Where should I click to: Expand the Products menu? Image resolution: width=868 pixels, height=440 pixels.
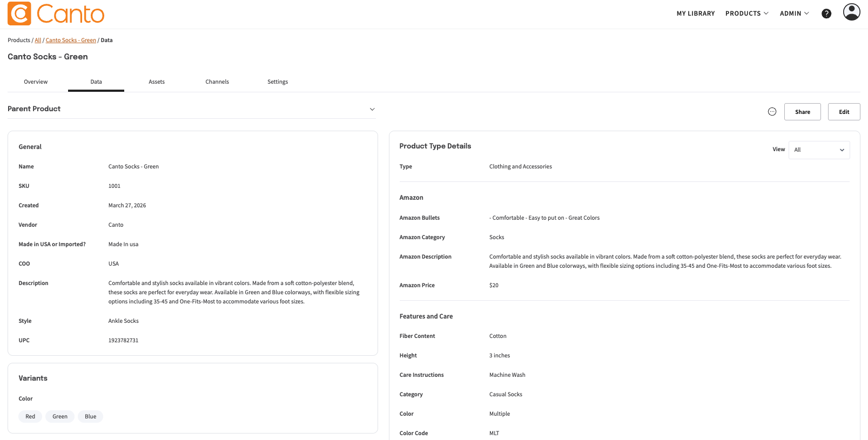(x=747, y=13)
